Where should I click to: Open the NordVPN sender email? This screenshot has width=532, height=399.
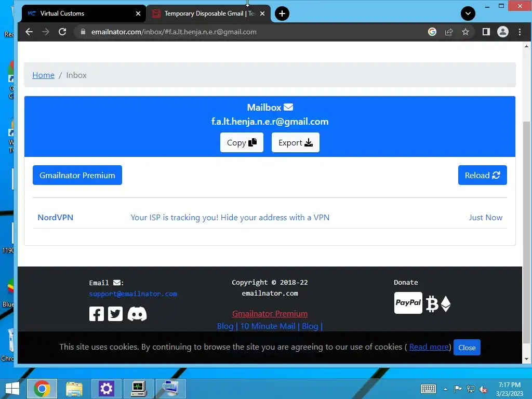click(x=55, y=218)
